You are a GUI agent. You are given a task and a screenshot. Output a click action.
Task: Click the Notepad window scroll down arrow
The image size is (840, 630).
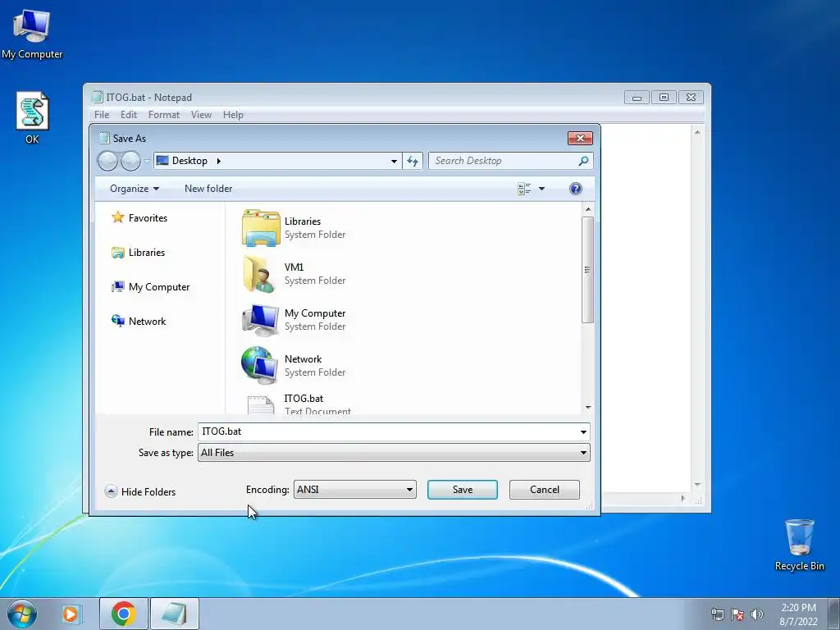click(697, 485)
